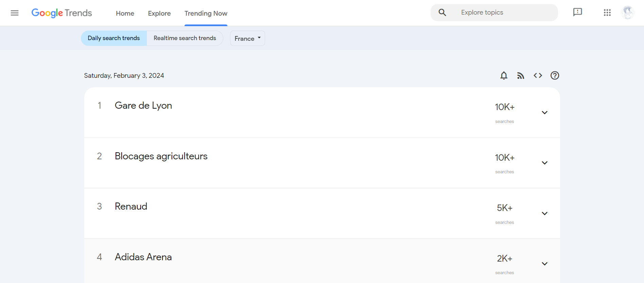Open the RSS feed icon
The width and height of the screenshot is (644, 283).
pyautogui.click(x=521, y=75)
